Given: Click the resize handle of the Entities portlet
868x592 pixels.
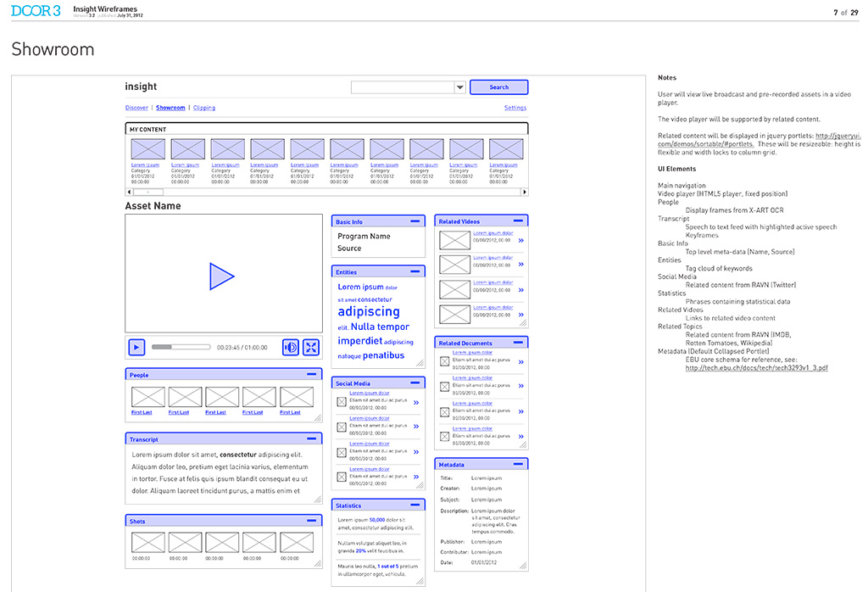Looking at the screenshot, I should [420, 363].
